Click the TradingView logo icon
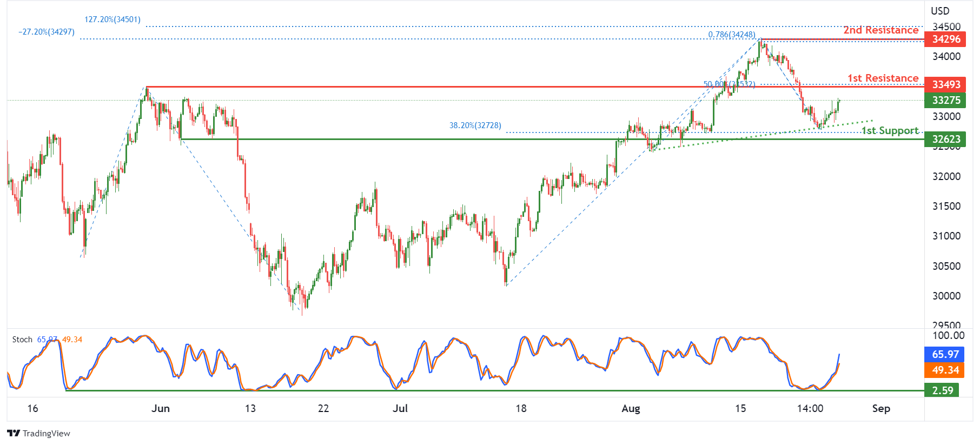The height and width of the screenshot is (445, 980). [x=14, y=433]
